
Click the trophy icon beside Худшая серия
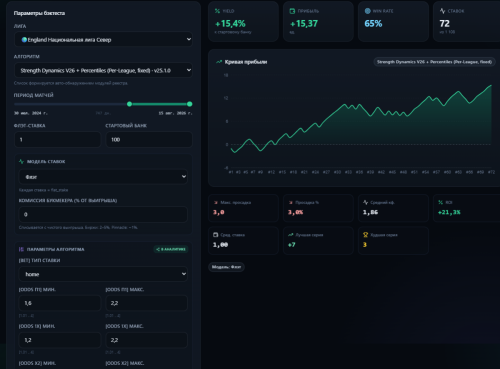[366, 235]
